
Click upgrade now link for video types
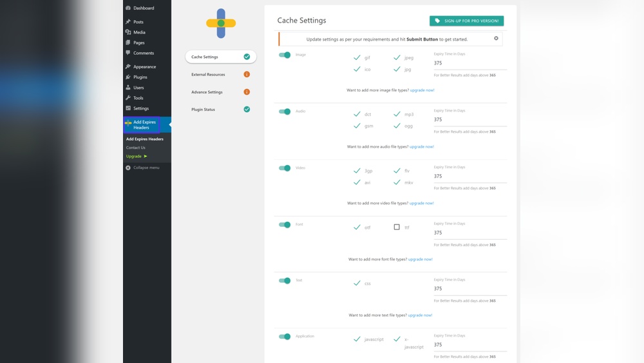coord(421,203)
